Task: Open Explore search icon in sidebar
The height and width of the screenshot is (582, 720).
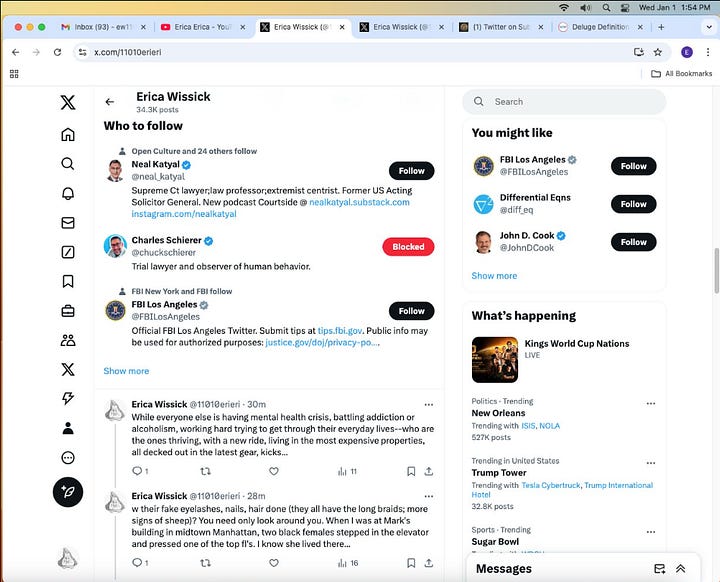Action: point(68,164)
